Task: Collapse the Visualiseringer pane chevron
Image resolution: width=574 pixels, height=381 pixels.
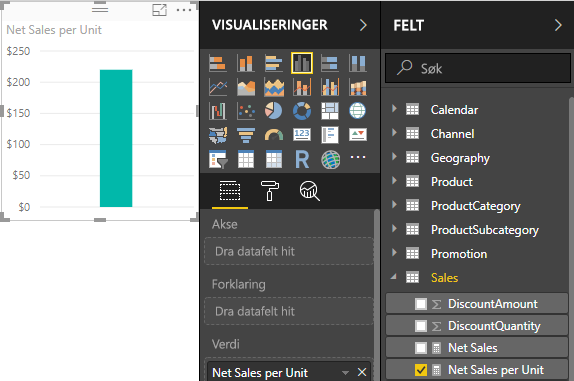Action: [363, 25]
